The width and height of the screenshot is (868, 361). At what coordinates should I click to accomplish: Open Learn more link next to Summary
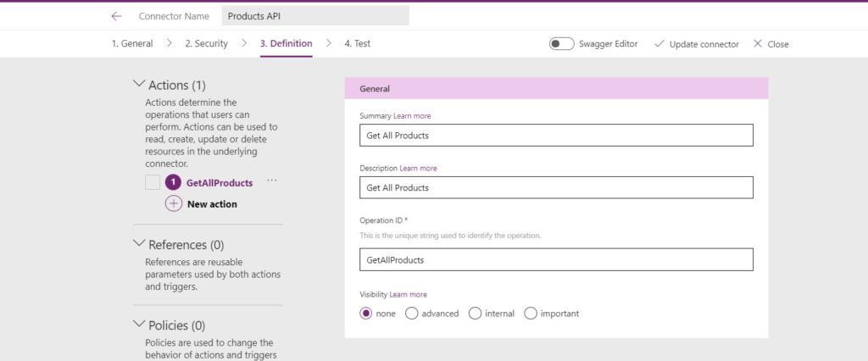coord(412,116)
